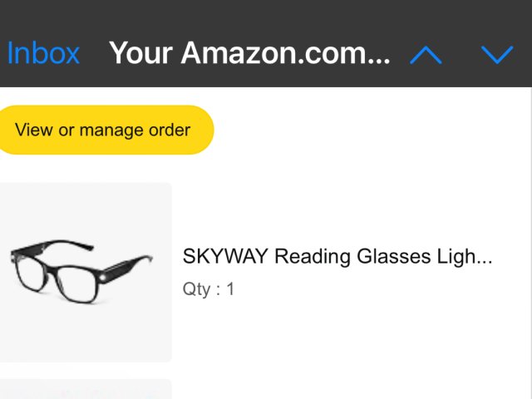Click the next product card at the bottom edge
This screenshot has height=399, width=532.
(85, 389)
